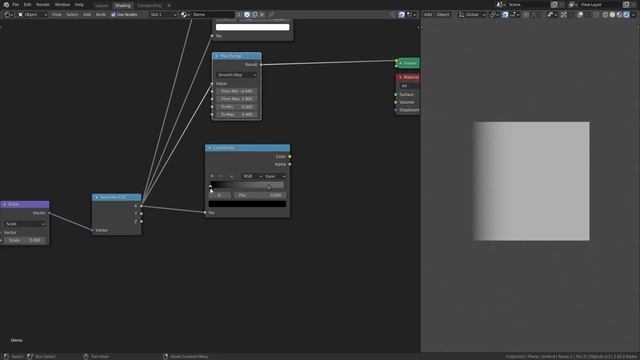Open the Slot 1 material slot dropdown

click(163, 15)
